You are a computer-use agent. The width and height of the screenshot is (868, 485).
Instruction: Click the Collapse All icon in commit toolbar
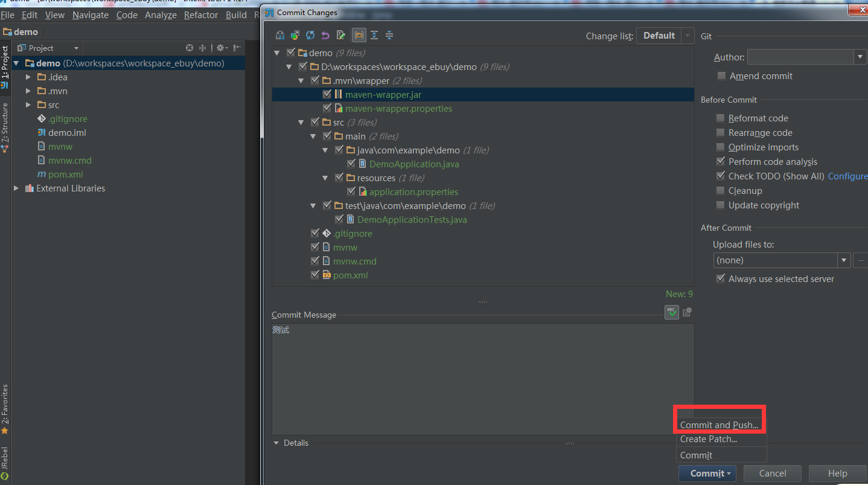pos(389,35)
